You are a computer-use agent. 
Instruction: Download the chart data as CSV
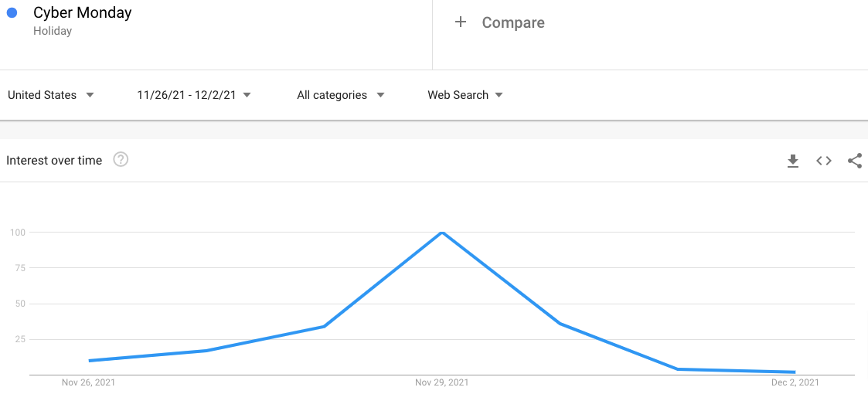coord(793,161)
